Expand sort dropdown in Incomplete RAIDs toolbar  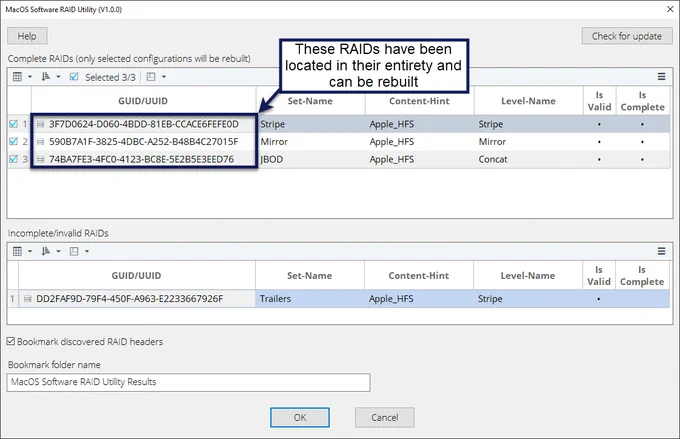58,251
